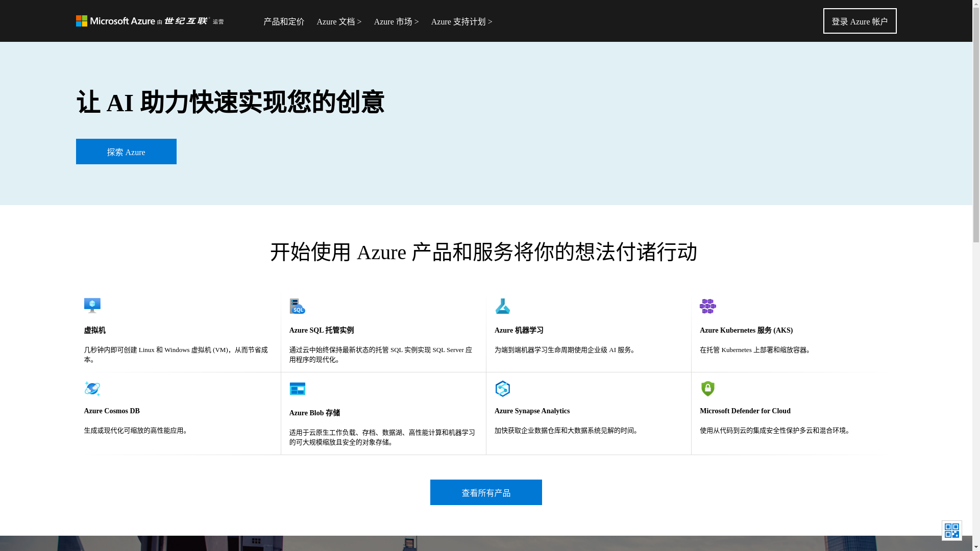The height and width of the screenshot is (551, 980).
Task: Expand the Azure 支持计划 menu
Action: coord(461,21)
